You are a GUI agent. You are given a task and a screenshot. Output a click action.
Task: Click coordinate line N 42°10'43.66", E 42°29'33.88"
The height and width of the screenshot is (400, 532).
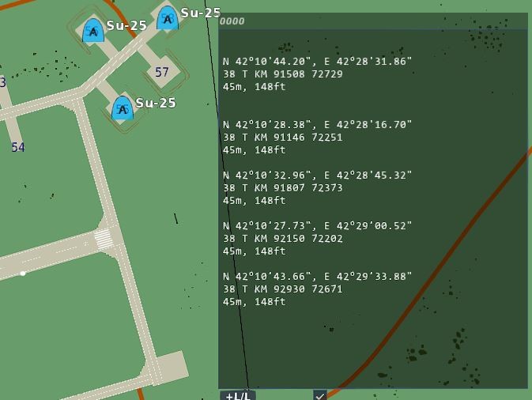coord(317,277)
